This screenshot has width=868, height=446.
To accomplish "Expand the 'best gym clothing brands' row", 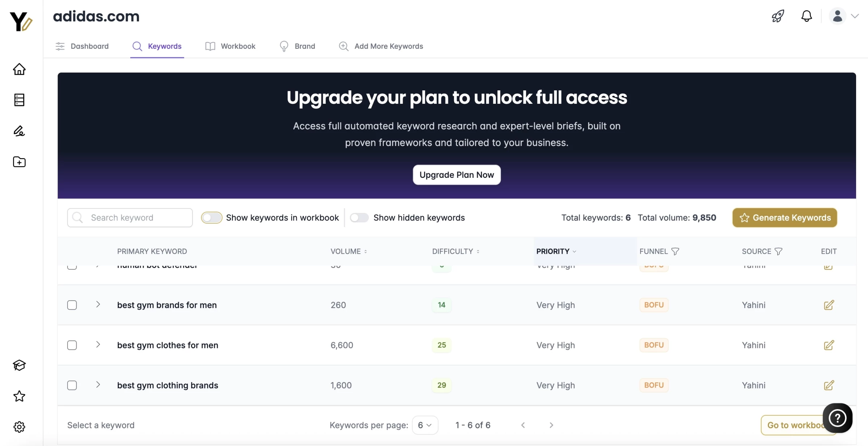I will click(x=98, y=385).
